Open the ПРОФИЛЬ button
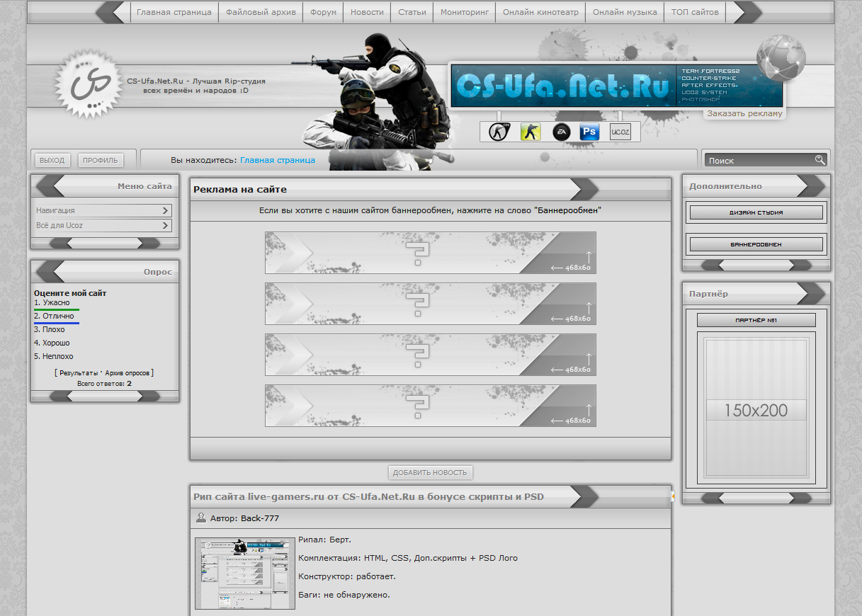Screen dimensions: 862x616 pyautogui.click(x=101, y=161)
